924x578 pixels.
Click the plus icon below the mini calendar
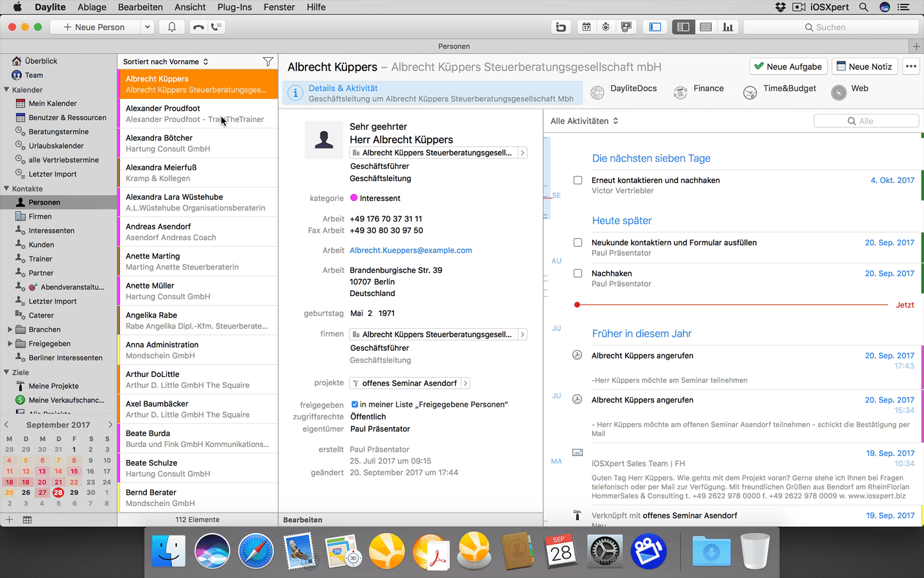click(9, 520)
